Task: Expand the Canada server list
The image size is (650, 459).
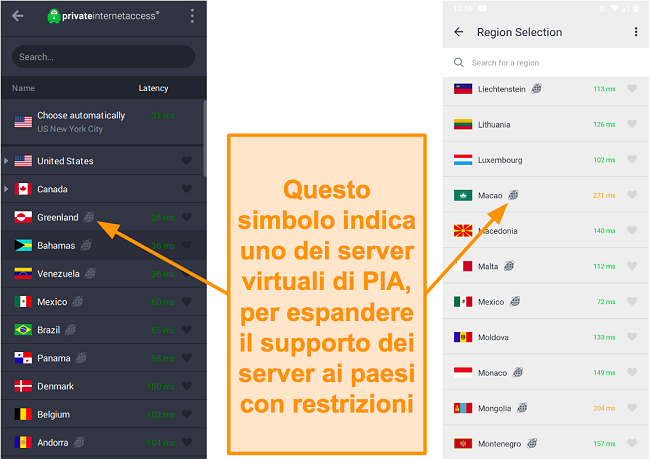Action: [6, 189]
